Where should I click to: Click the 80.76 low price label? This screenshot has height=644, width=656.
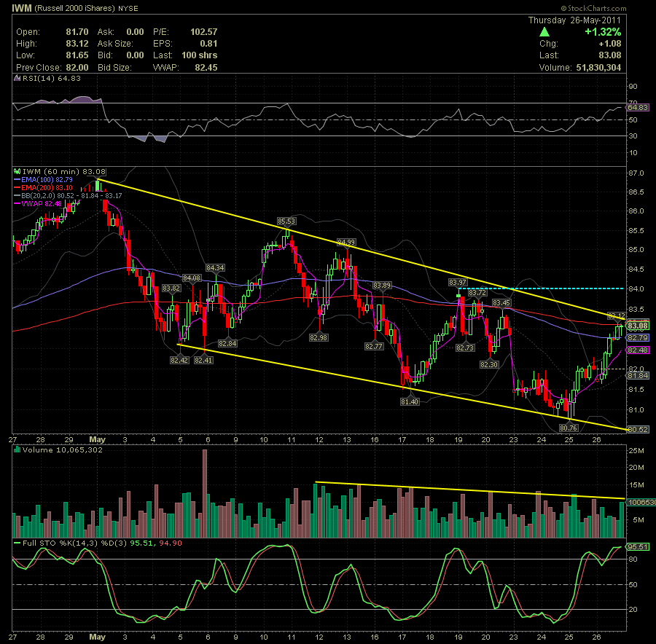(568, 428)
